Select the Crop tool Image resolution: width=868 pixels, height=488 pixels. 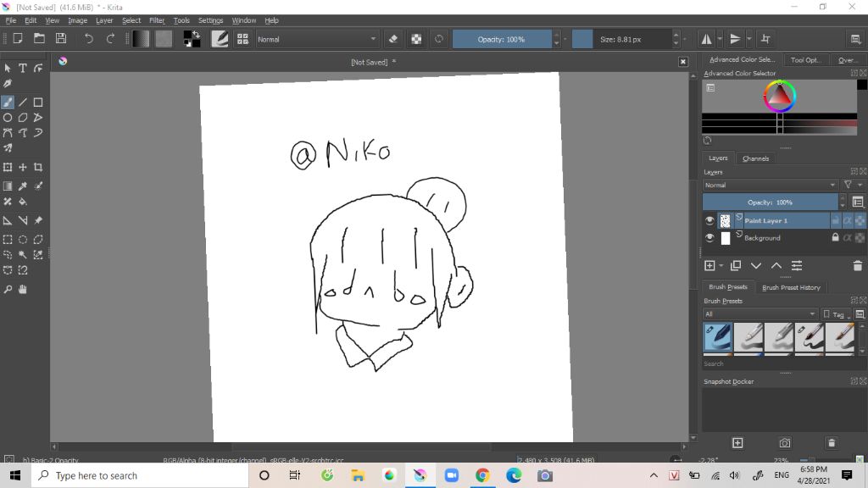click(37, 167)
